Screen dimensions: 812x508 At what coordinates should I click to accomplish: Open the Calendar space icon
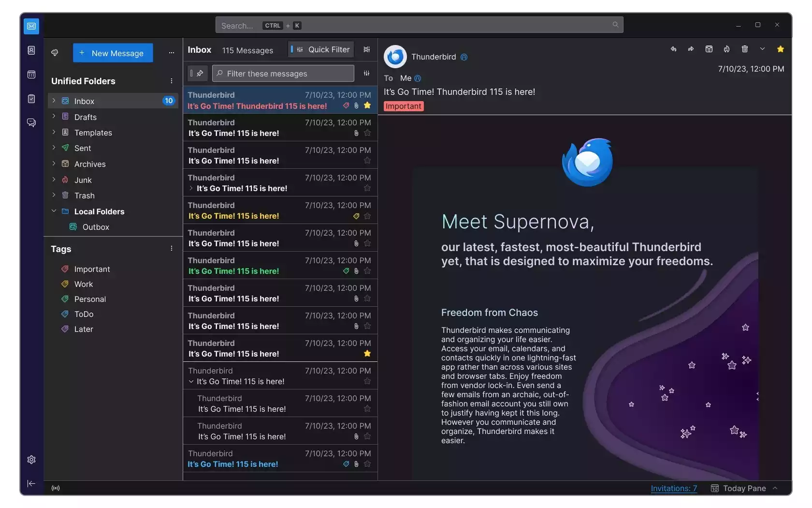[x=31, y=75]
